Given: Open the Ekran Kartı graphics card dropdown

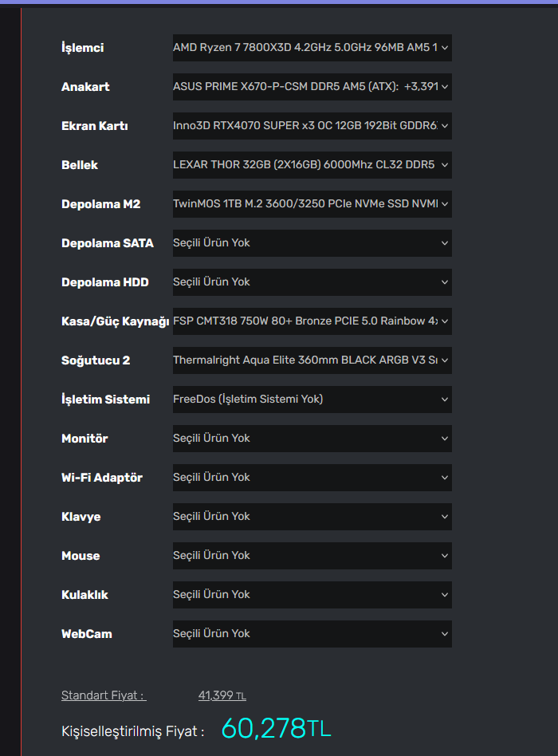Looking at the screenshot, I should tap(312, 126).
